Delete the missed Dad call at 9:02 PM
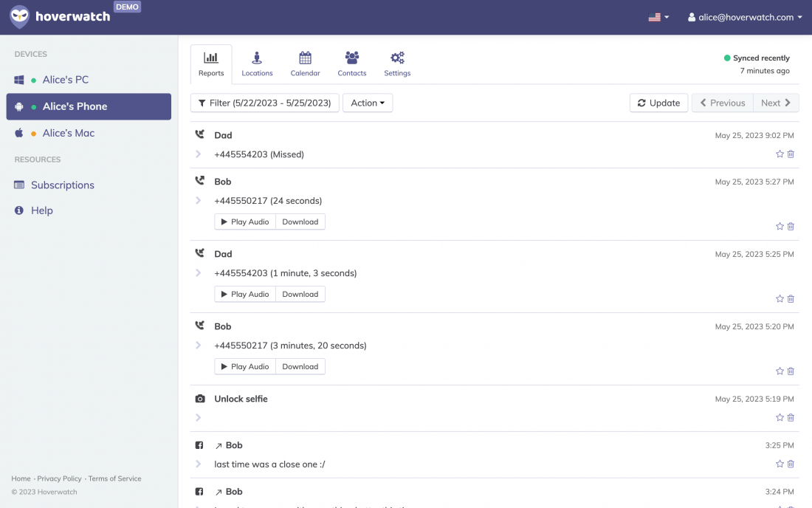 [791, 154]
